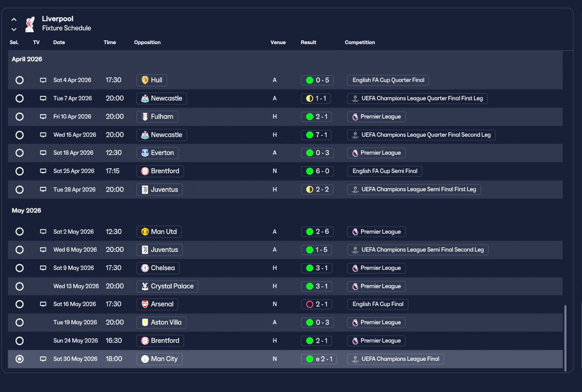Click TV icon for Man Utd match
The height and width of the screenshot is (392, 582).
tap(43, 231)
